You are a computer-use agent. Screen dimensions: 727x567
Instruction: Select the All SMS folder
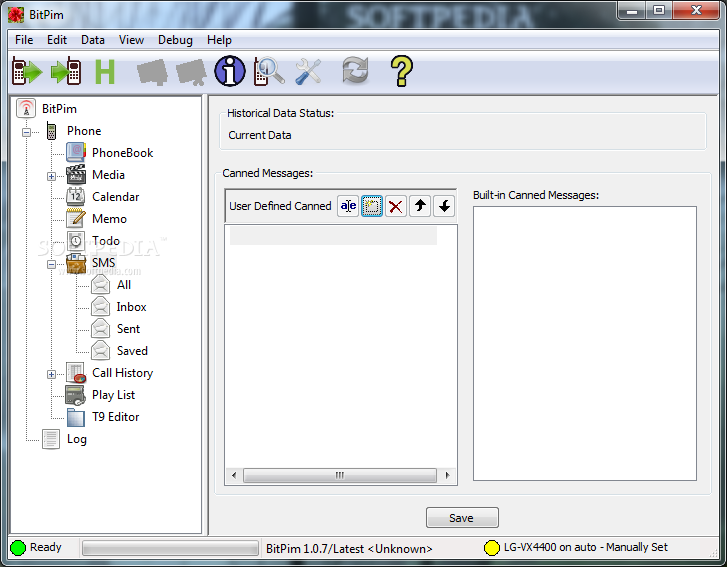124,285
